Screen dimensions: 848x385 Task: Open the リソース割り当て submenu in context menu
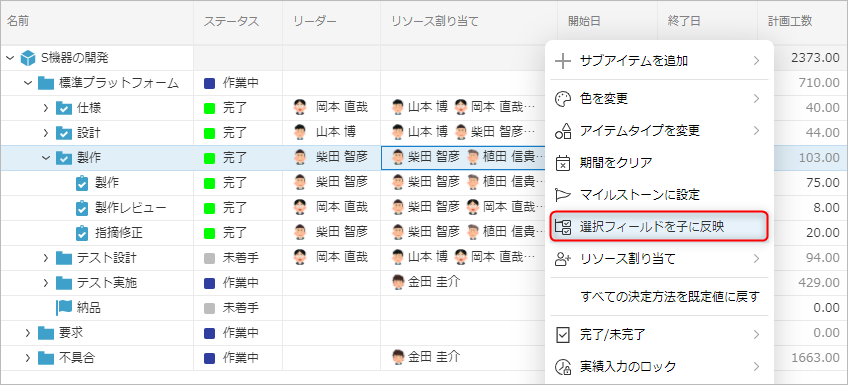coord(659,260)
